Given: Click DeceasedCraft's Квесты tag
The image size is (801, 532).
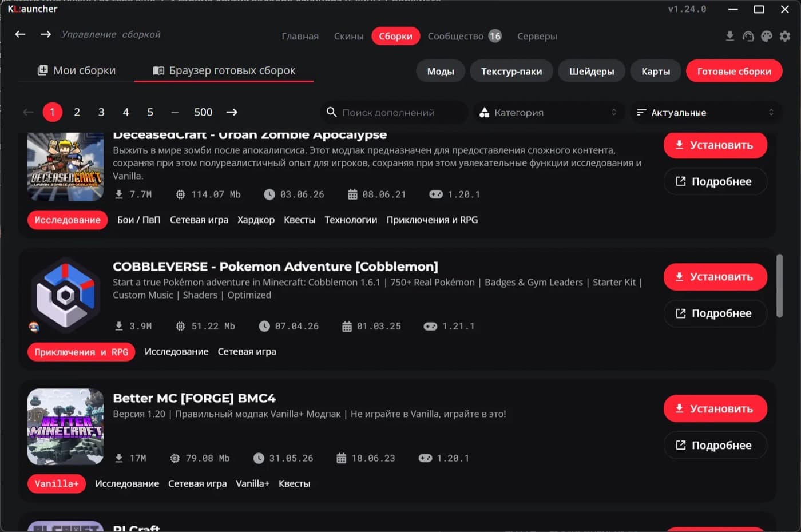Looking at the screenshot, I should 300,220.
